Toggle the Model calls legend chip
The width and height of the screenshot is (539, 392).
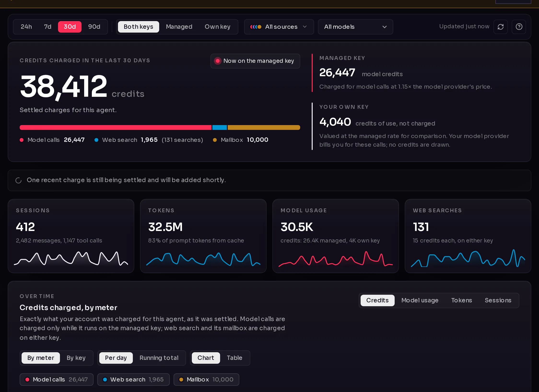(57, 380)
